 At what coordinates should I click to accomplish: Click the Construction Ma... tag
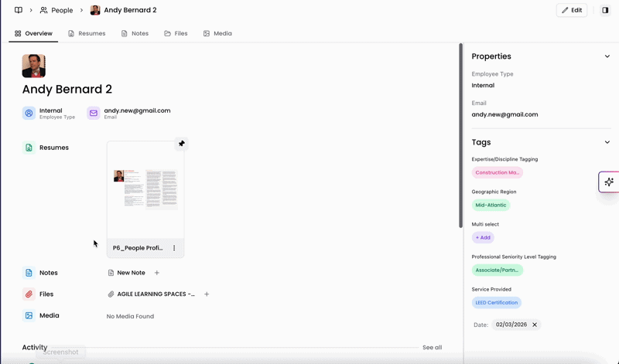[498, 173]
